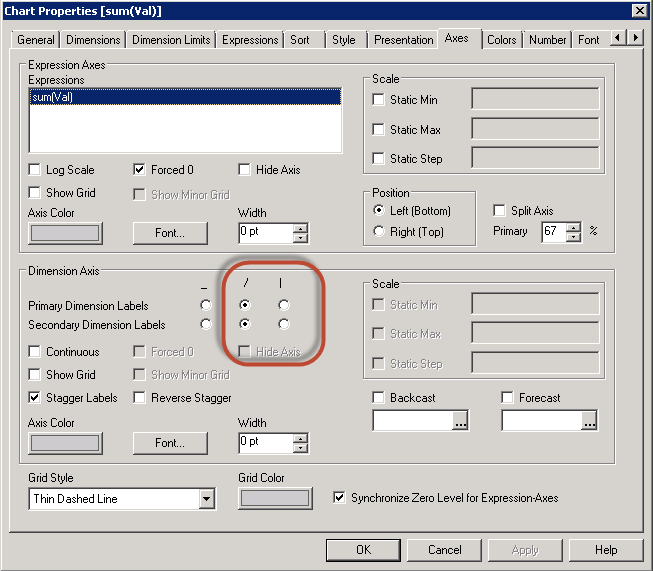Open Backcast browse ellipsis button
The width and height of the screenshot is (653, 571).
click(459, 422)
